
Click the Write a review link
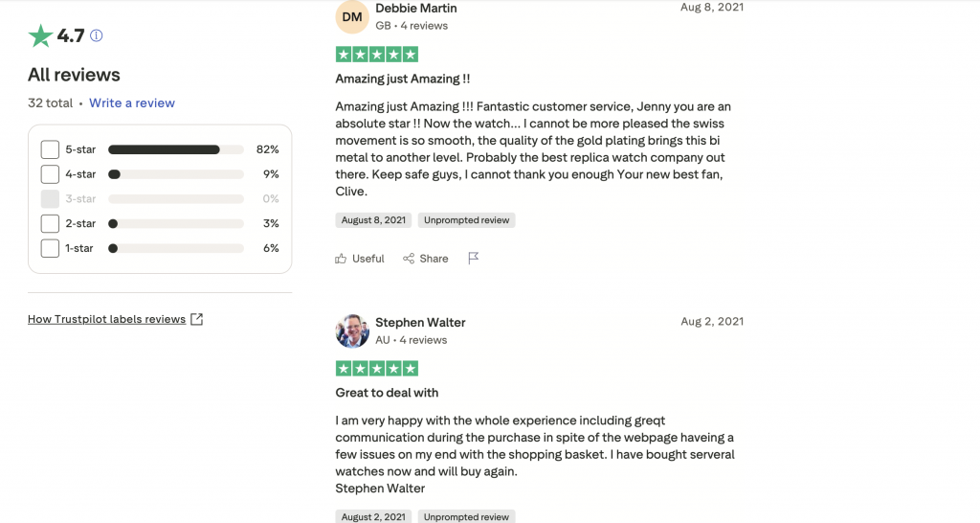click(132, 102)
